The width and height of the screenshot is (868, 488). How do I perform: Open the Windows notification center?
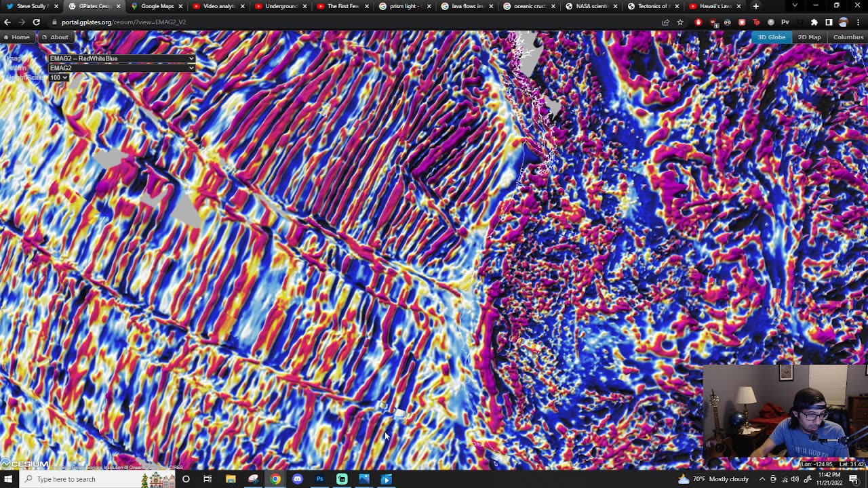(x=854, y=479)
